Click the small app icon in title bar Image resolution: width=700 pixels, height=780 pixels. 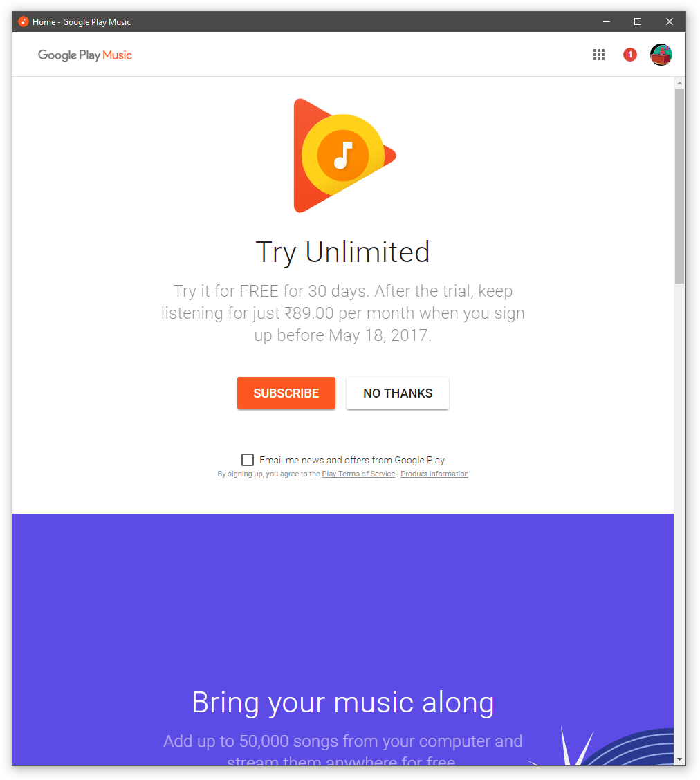(23, 21)
